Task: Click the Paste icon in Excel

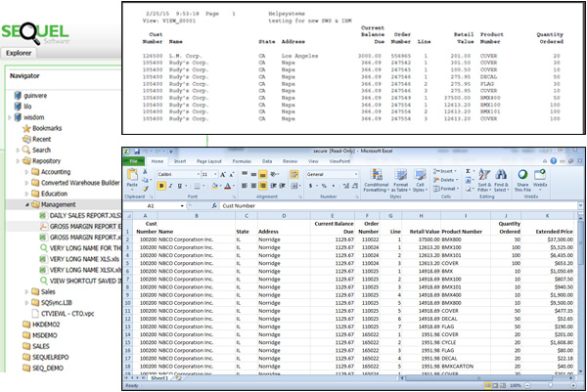Action: click(132, 176)
